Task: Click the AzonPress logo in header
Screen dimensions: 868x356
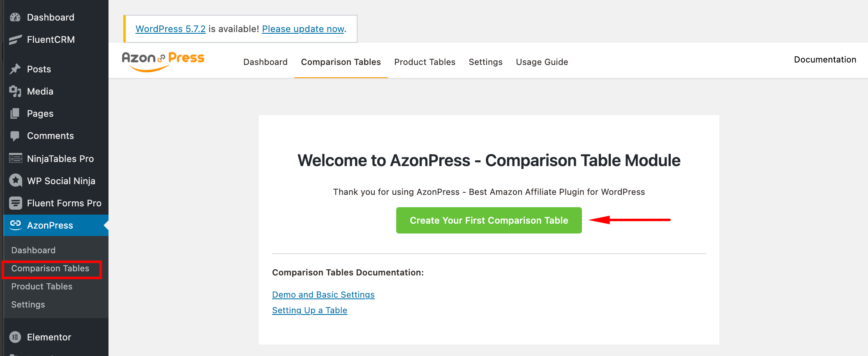Action: tap(163, 61)
